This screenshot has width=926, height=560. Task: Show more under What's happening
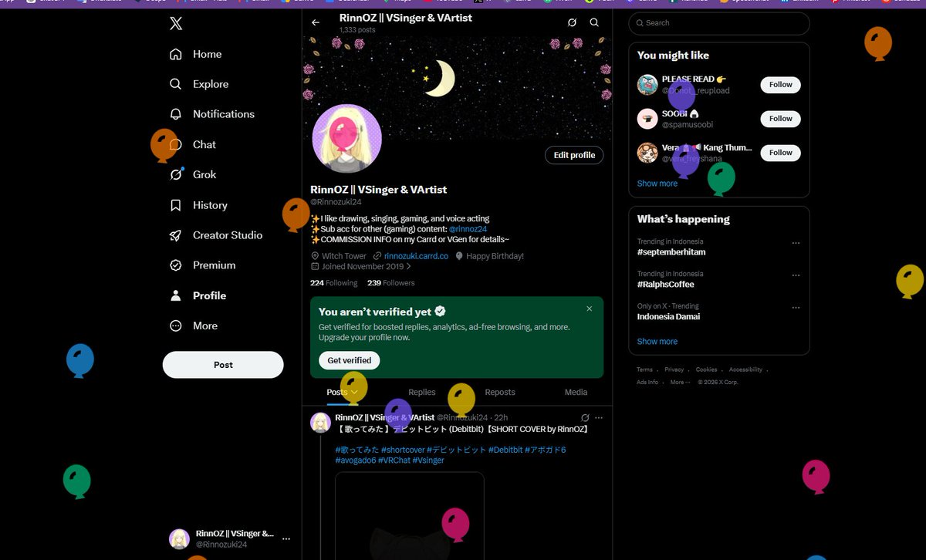tap(657, 342)
